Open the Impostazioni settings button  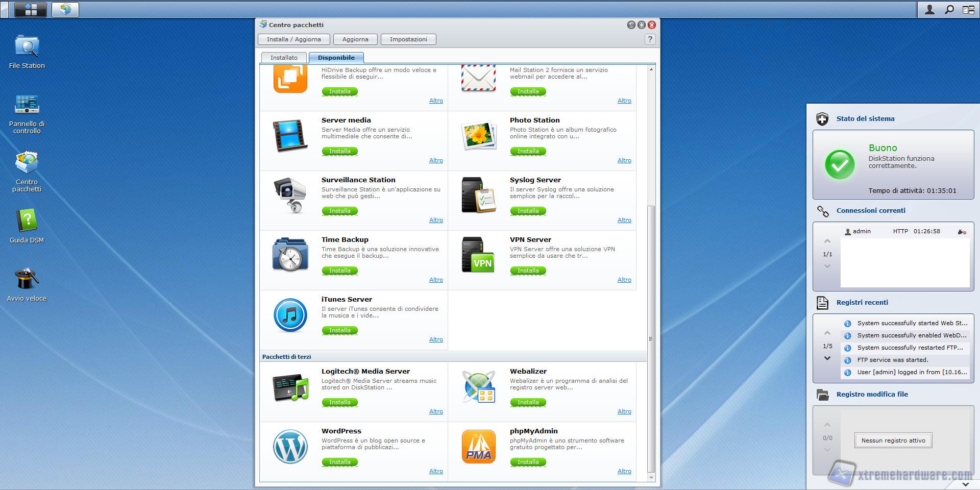pos(408,39)
